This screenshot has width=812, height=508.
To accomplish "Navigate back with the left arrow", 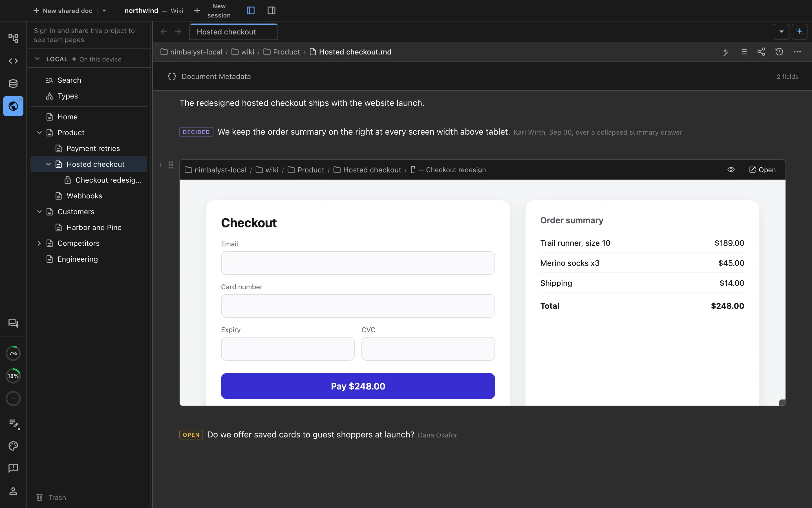I will 164,32.
